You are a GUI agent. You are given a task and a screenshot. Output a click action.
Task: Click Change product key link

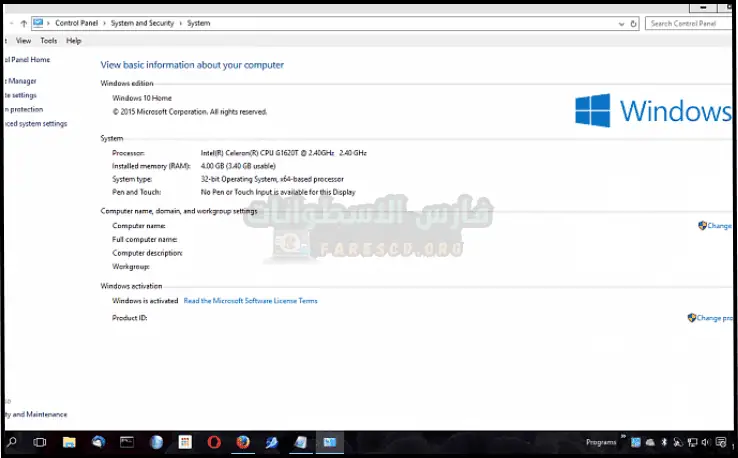[712, 318]
